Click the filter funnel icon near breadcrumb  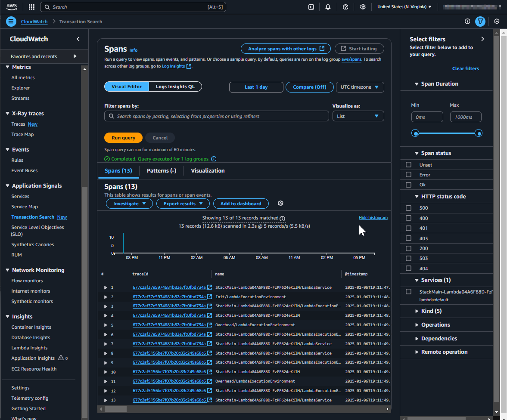coord(480,21)
